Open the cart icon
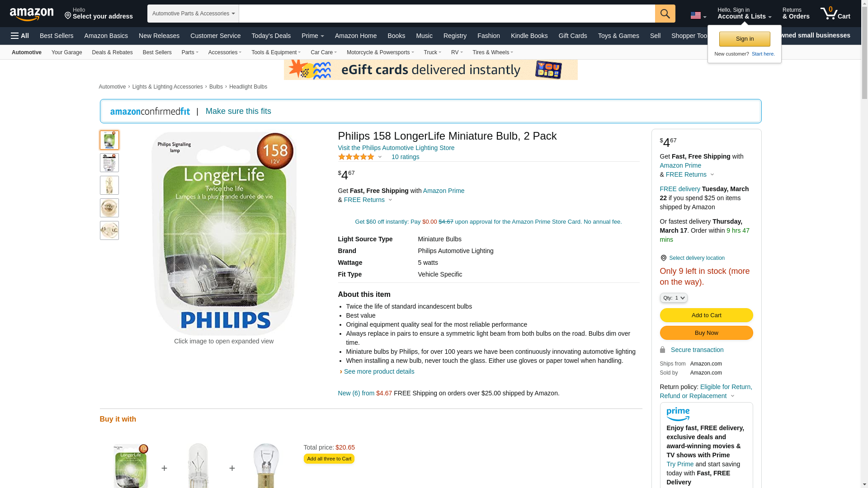The height and width of the screenshot is (488, 868). coord(835,14)
